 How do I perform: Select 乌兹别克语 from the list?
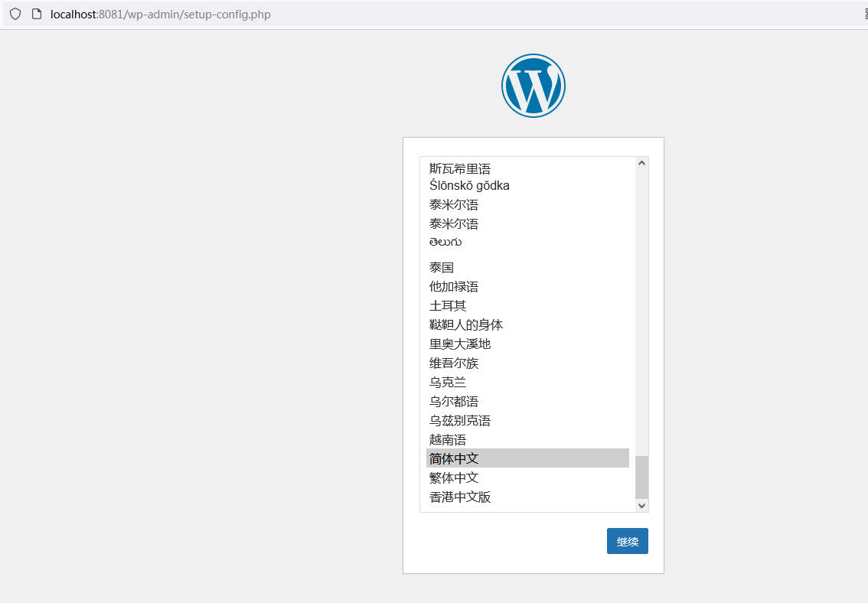459,419
